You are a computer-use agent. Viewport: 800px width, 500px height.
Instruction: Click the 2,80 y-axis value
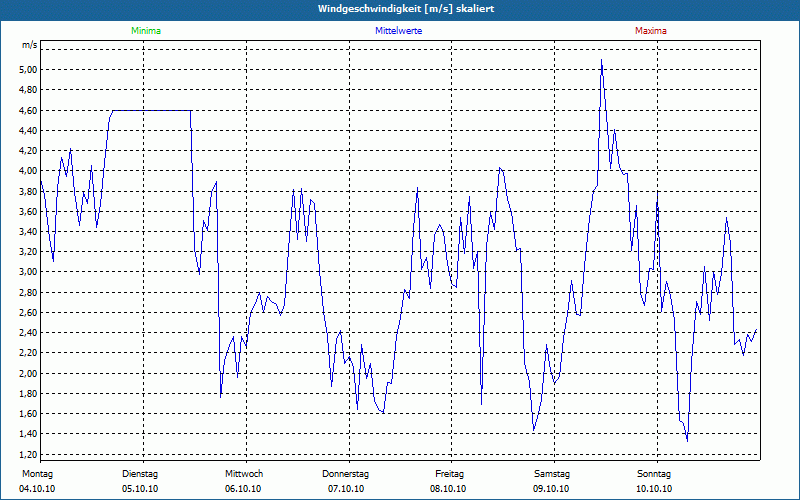(29, 292)
